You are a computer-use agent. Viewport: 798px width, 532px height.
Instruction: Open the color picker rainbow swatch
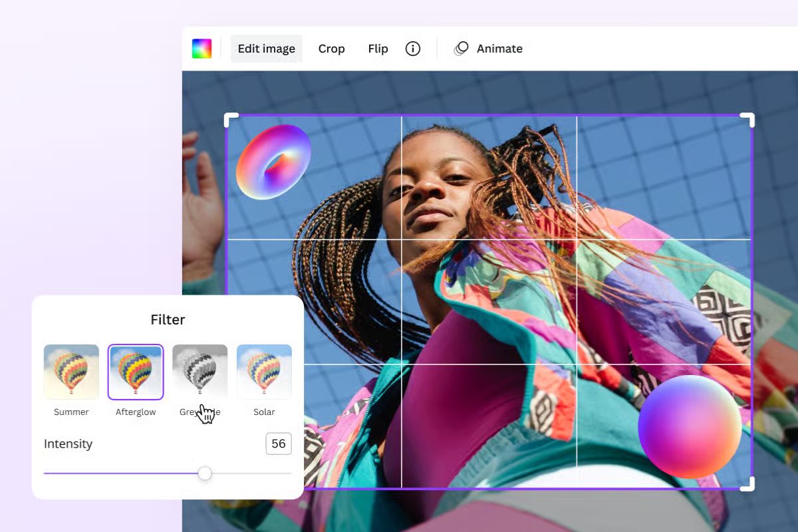point(201,48)
